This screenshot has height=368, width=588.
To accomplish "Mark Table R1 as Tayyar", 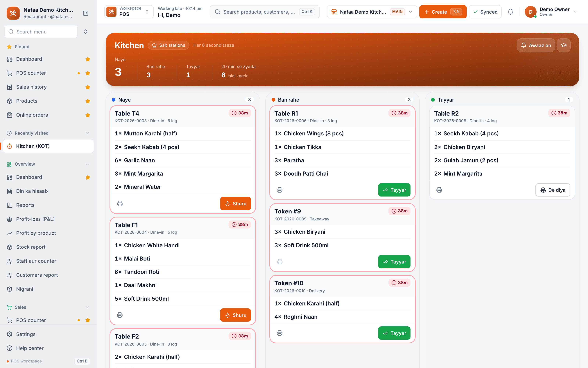I will (x=394, y=190).
